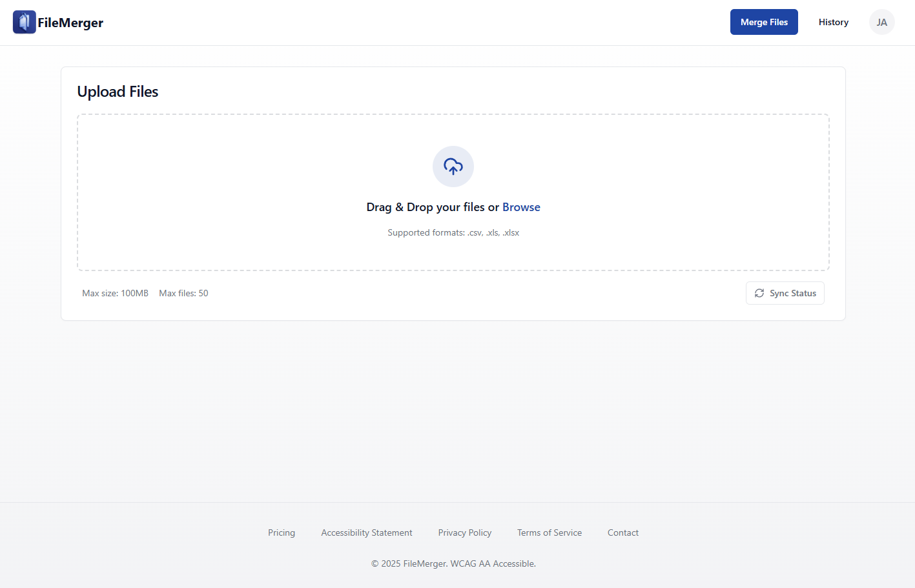This screenshot has width=915, height=588.
Task: Switch to Merge Files in the navigation
Action: point(764,21)
